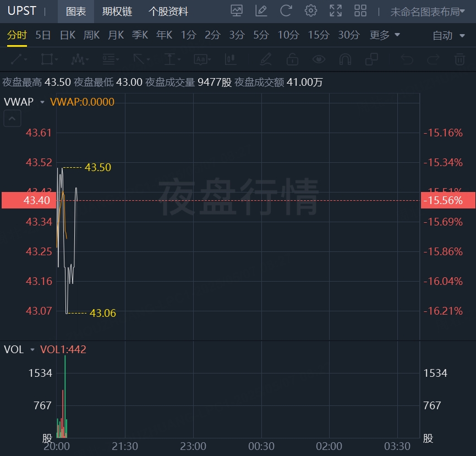Select the bar chart drawing tool
This screenshot has height=456, width=476.
click(x=231, y=59)
